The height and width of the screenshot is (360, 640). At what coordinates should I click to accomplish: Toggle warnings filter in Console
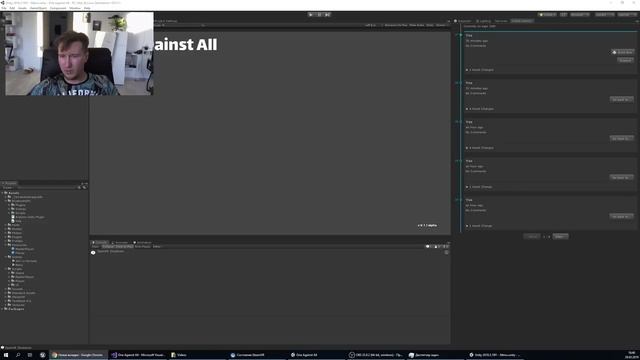point(436,247)
